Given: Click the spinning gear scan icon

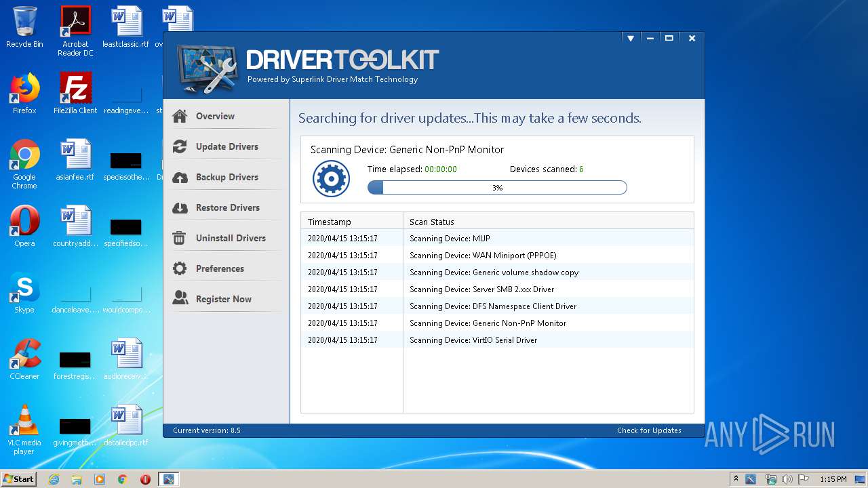Looking at the screenshot, I should 331,179.
